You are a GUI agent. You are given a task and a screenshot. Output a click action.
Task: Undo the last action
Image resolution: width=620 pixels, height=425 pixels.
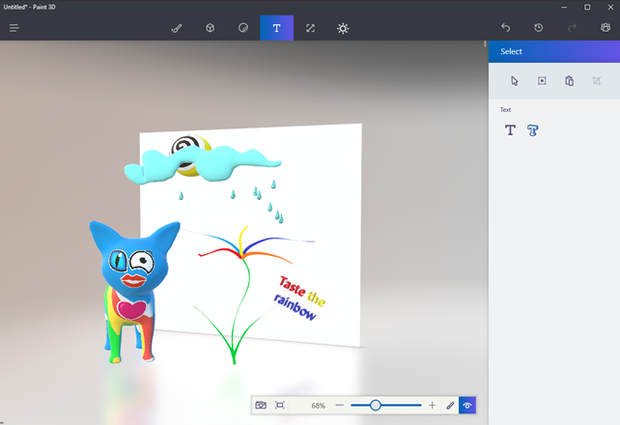(x=505, y=28)
